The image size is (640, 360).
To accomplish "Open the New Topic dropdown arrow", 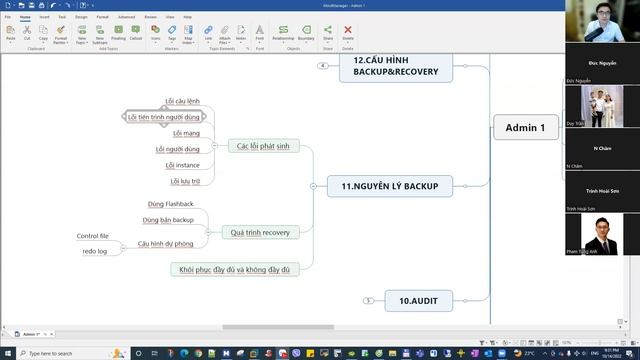I will 87,42.
